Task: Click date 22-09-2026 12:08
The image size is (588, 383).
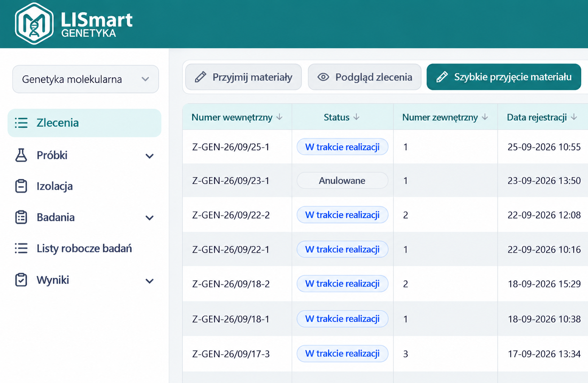Action: tap(544, 215)
